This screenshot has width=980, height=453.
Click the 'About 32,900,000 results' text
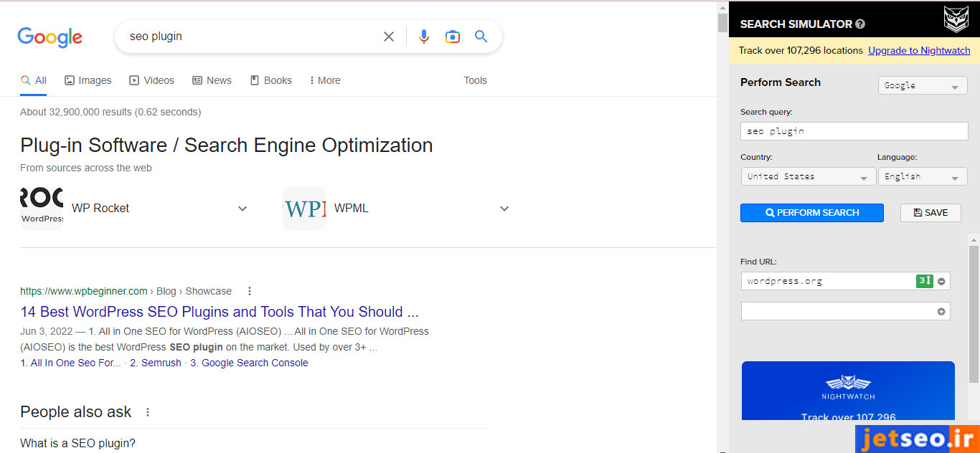coord(110,112)
